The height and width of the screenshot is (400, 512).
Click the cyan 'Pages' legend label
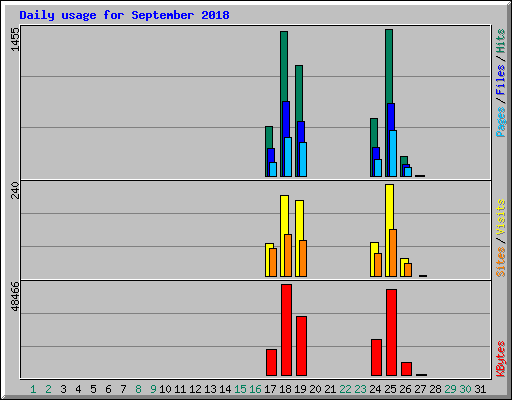[x=501, y=122]
